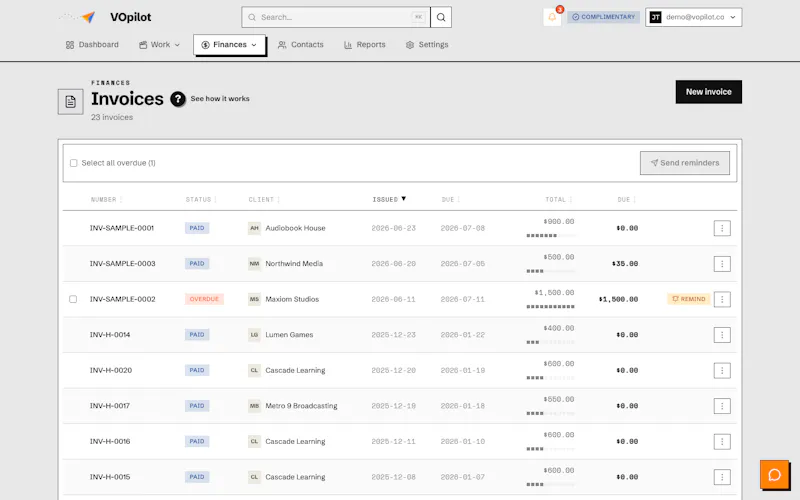Sort by Issued column
Viewport: 800px width, 500px height.
pos(389,199)
